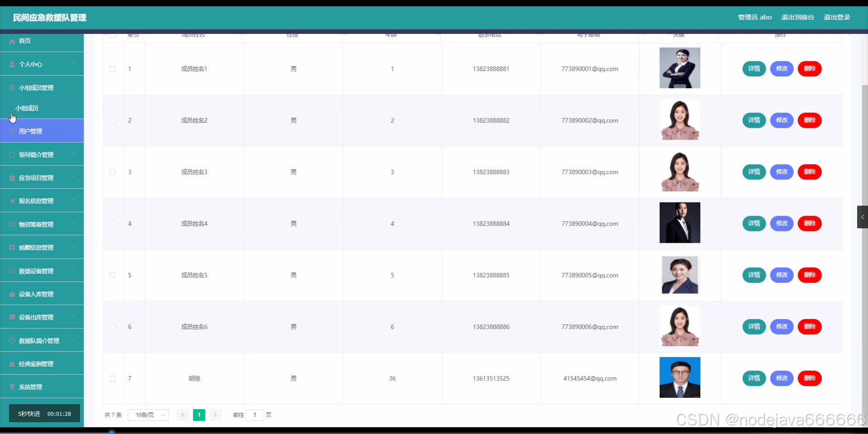
Task: Click the card icon beside 物资筹备管理
Action: [12, 224]
